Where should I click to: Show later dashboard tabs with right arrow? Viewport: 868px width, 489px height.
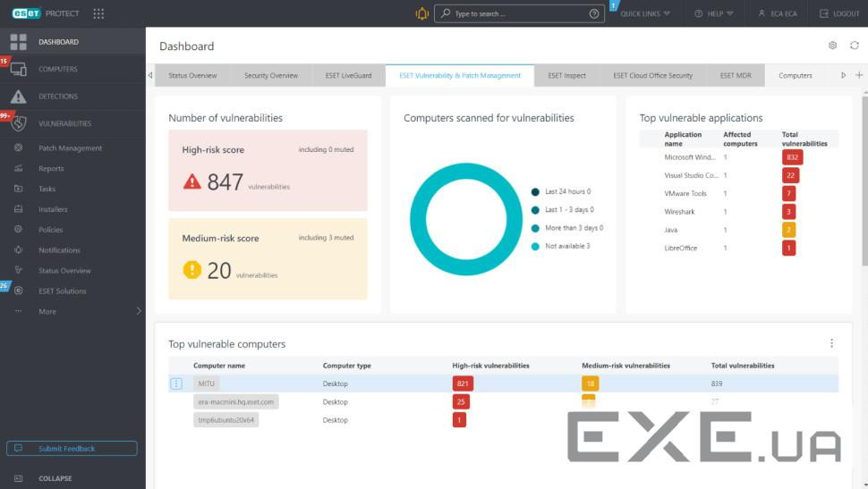(x=843, y=75)
